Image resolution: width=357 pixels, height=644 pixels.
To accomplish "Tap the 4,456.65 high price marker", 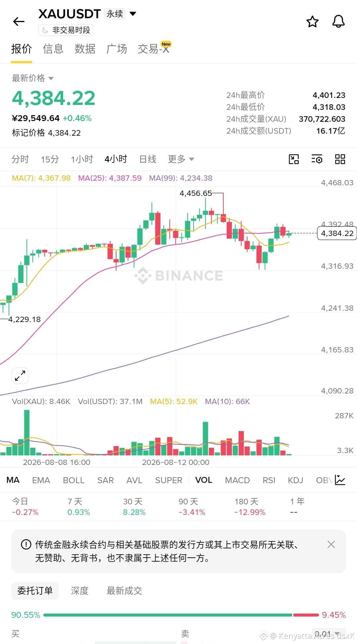I will click(x=196, y=193).
